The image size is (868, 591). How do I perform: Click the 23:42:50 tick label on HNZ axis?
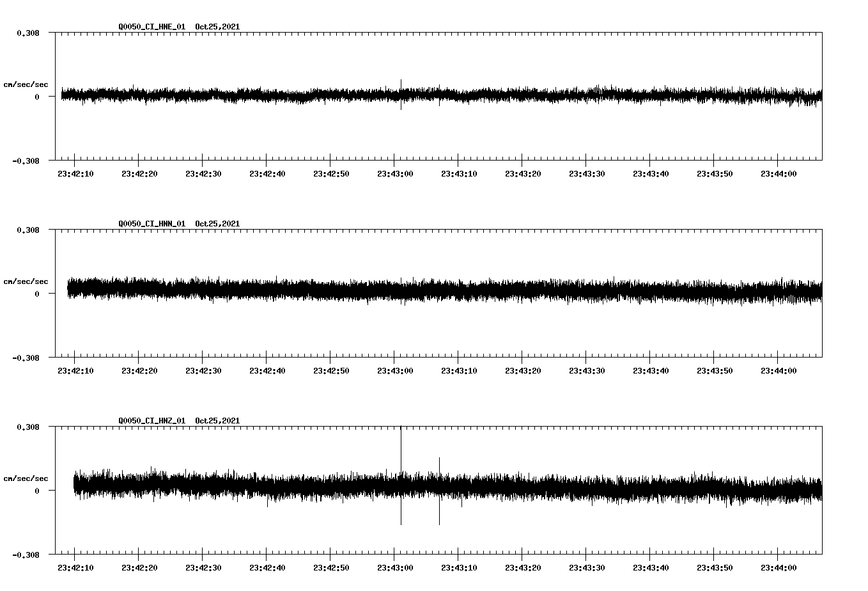pyautogui.click(x=330, y=568)
